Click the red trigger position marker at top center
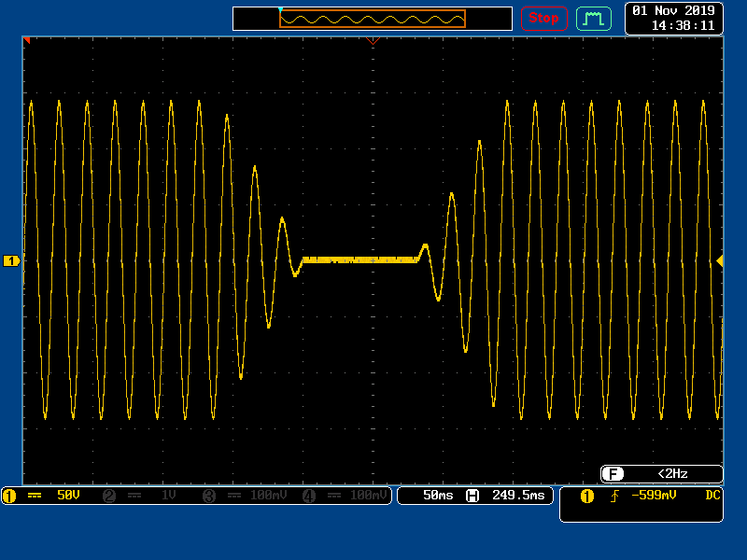The height and width of the screenshot is (560, 747). pyautogui.click(x=373, y=41)
